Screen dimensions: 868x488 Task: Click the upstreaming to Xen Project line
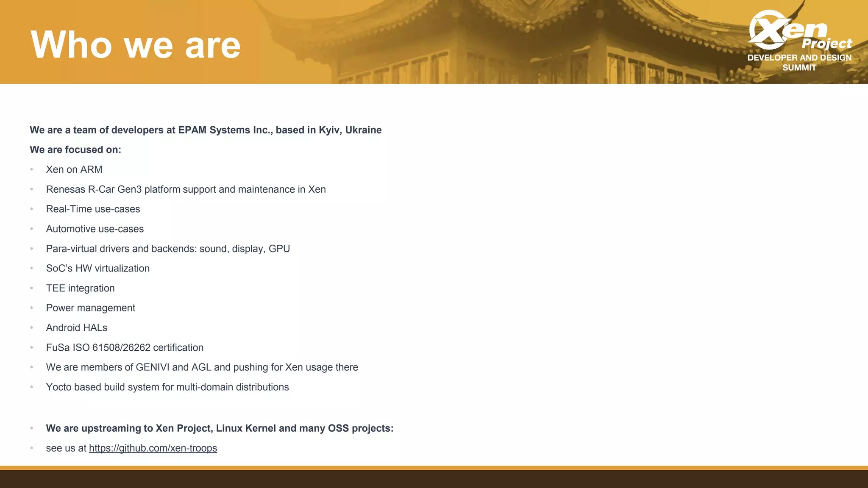click(x=220, y=428)
